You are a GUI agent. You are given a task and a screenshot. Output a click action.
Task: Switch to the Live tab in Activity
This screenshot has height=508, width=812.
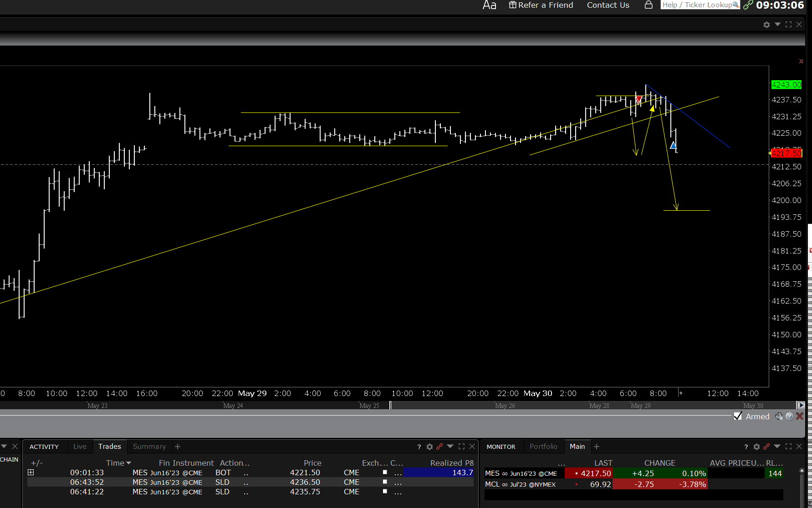80,447
